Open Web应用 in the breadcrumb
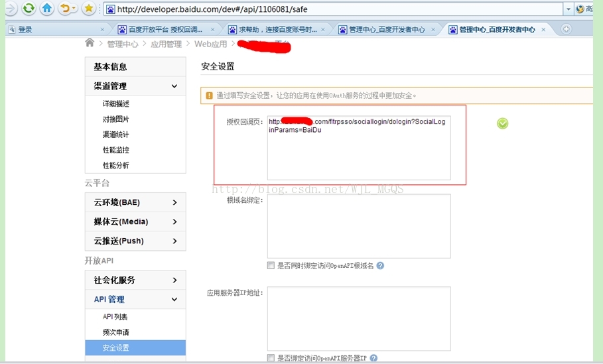 pos(211,44)
